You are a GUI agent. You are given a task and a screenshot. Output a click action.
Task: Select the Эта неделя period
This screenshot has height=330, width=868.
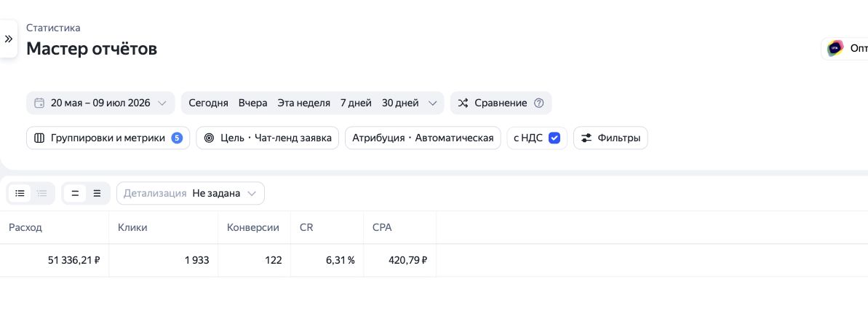pos(304,103)
